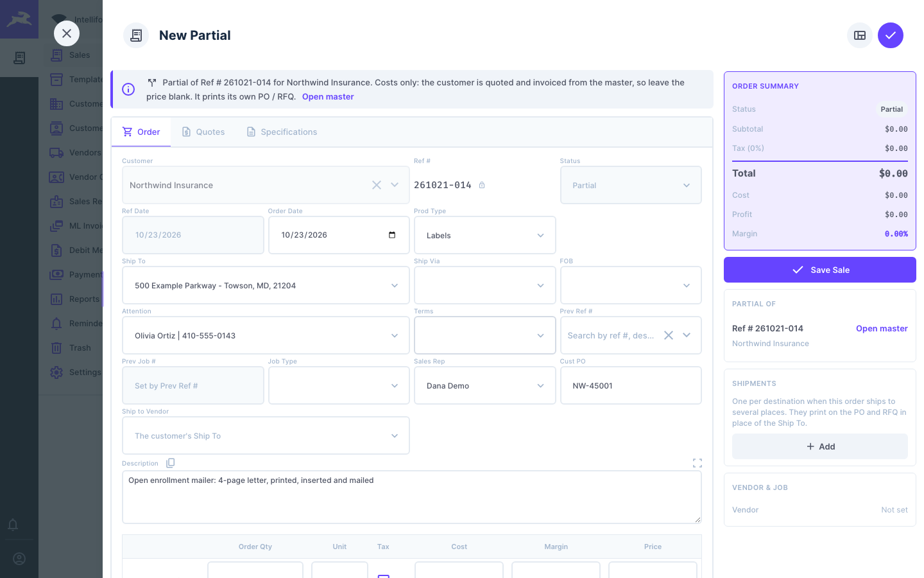The image size is (924, 578).
Task: Expand the Ship To address dropdown
Action: (x=266, y=285)
